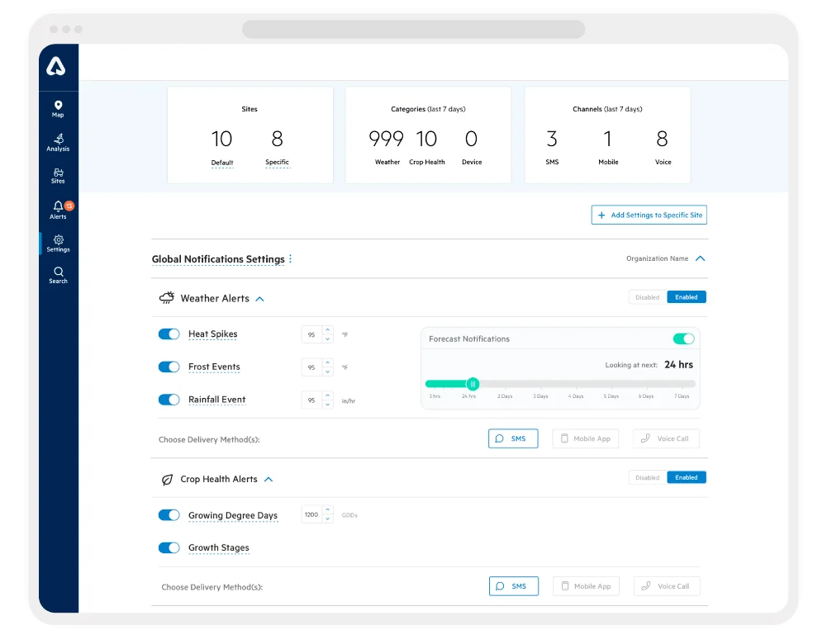Increase Frost Events threshold with up arrow

[x=327, y=362]
